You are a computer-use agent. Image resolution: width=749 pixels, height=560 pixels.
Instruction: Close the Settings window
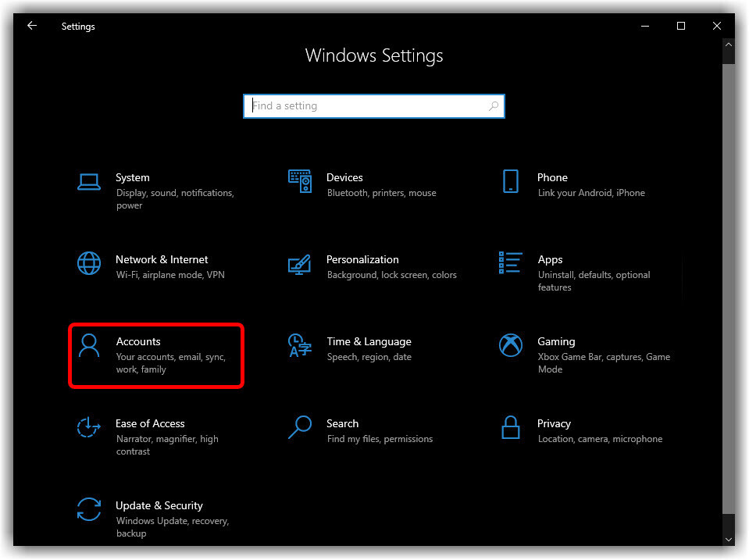click(x=716, y=26)
